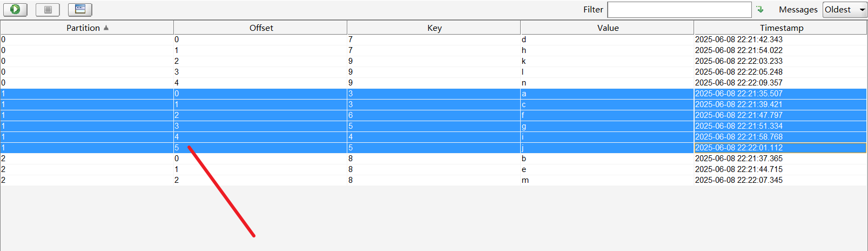Click the timestamp cell 2025-06-08 22:22:01.112
This screenshot has height=251, width=868.
(738, 148)
